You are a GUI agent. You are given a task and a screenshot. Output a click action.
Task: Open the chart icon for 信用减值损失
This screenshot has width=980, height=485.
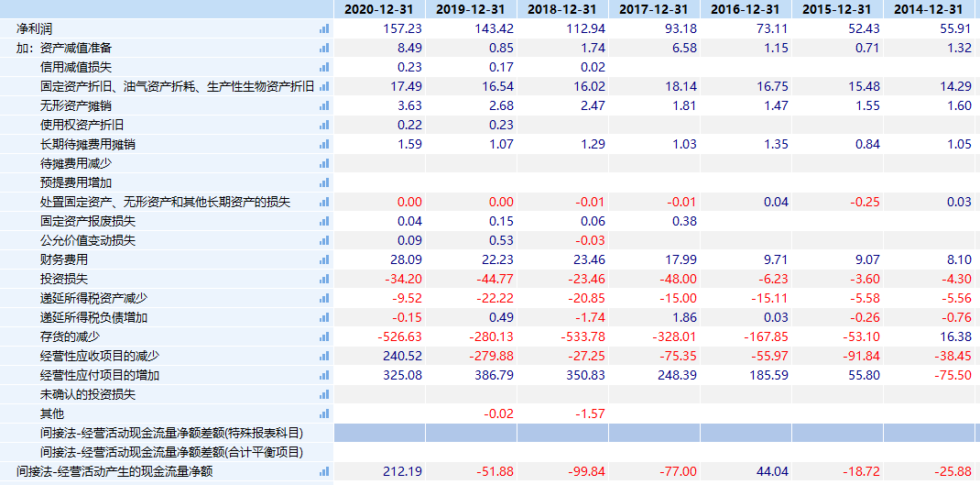tap(324, 67)
